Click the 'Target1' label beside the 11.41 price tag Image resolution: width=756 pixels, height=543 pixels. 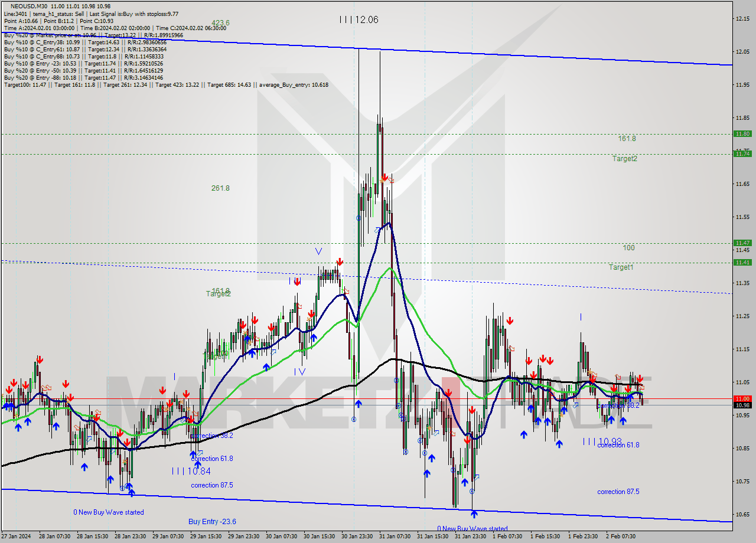tap(621, 267)
